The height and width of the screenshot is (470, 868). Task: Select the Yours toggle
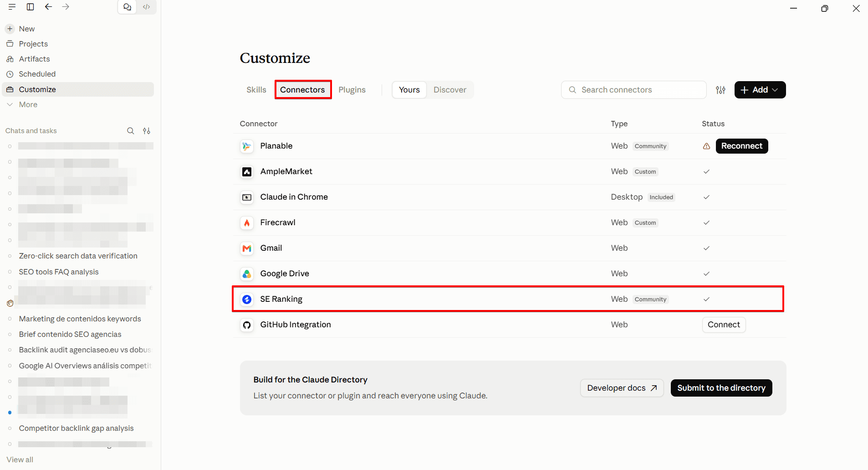tap(409, 90)
